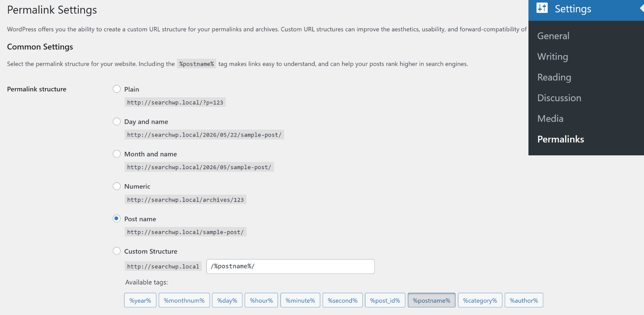Toggle the %postname% tag button
Viewport: 644px width, 315px height.
coord(431,300)
